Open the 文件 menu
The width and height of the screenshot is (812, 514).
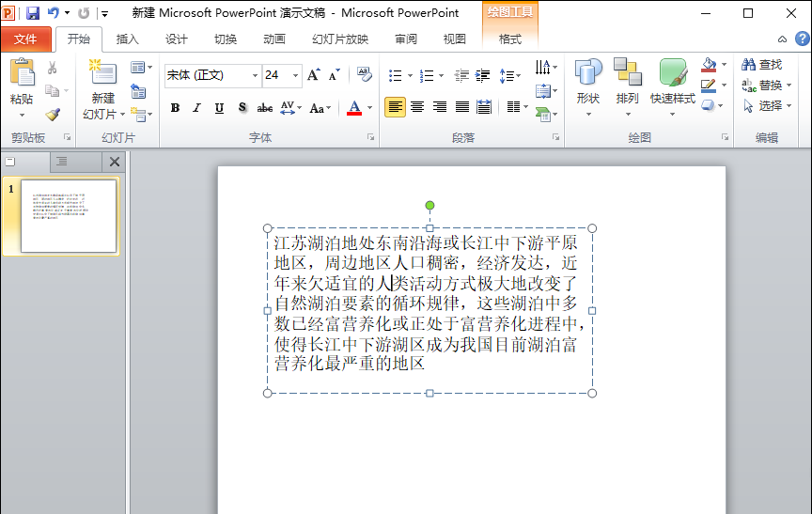pyautogui.click(x=26, y=39)
